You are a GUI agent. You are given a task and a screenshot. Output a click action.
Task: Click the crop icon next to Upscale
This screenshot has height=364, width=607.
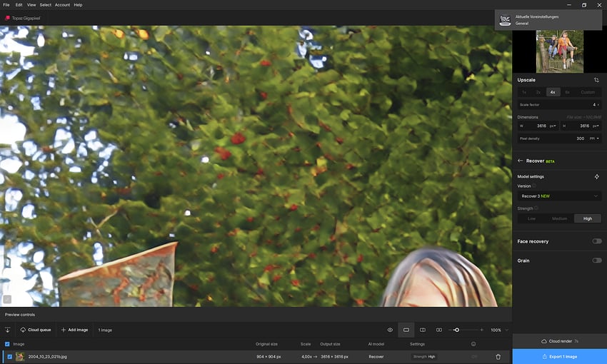(x=596, y=80)
